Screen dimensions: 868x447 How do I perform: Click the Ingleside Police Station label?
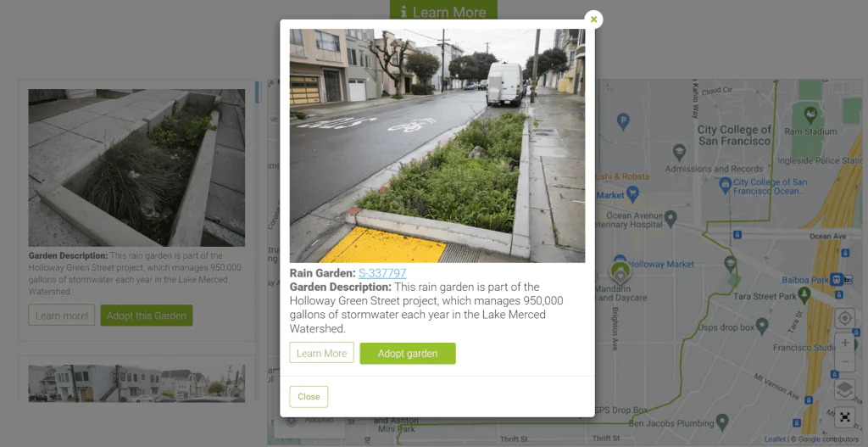[x=820, y=160]
